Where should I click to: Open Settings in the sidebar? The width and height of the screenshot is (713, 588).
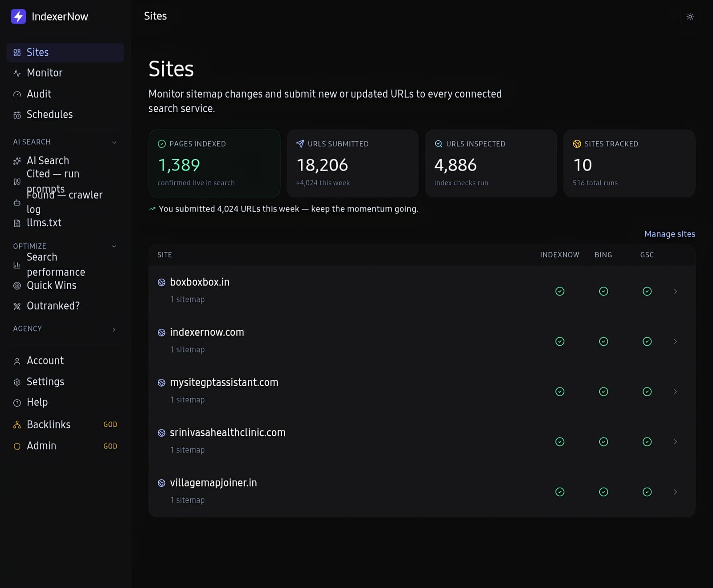tap(66, 382)
